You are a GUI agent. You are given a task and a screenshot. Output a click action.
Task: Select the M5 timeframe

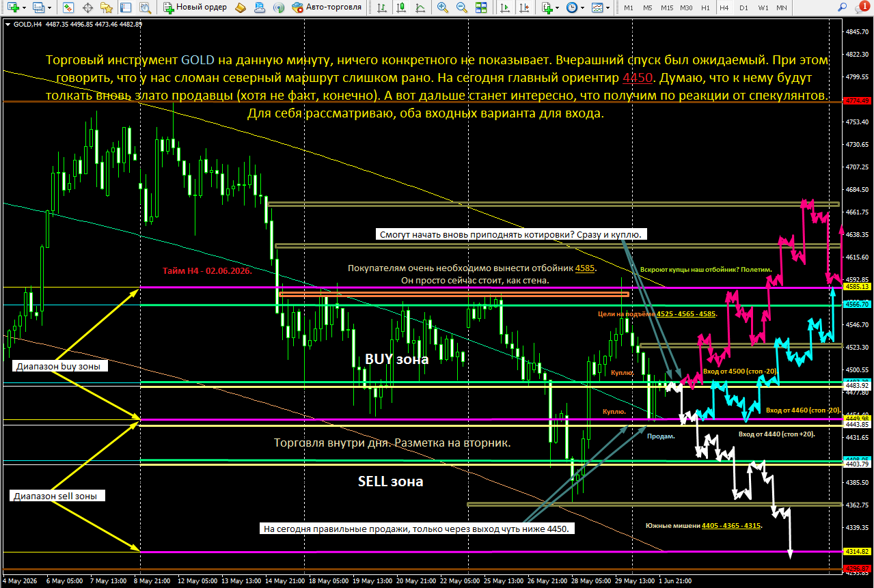[648, 8]
